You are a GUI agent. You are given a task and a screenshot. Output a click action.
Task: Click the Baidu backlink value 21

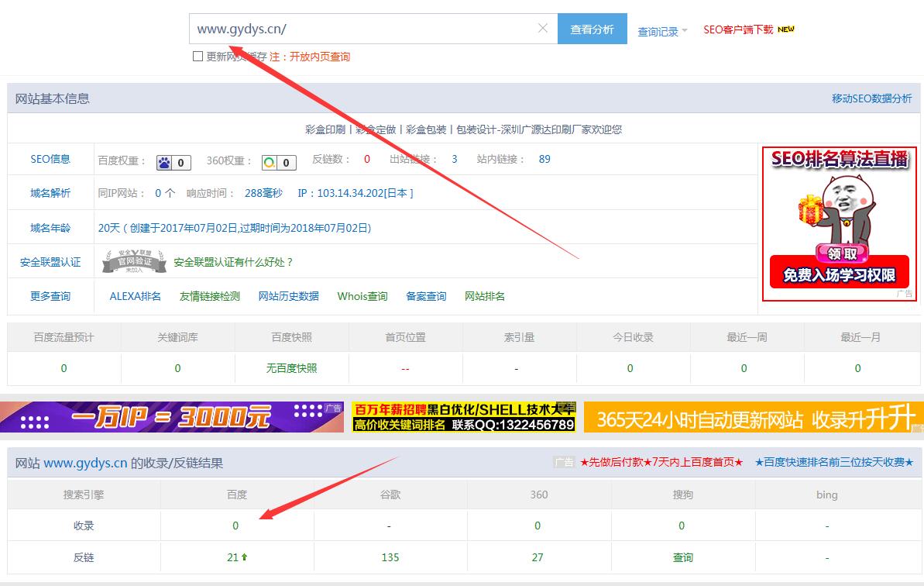coord(233,557)
